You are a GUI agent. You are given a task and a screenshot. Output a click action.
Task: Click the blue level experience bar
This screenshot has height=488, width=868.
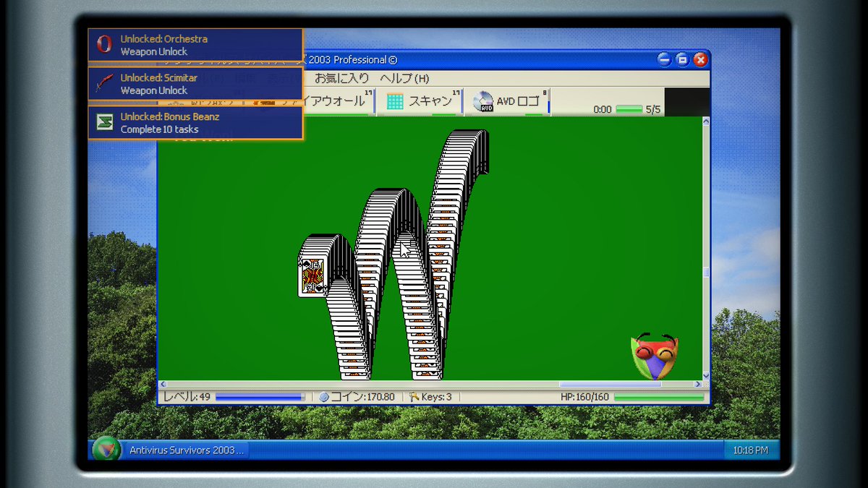tap(260, 397)
